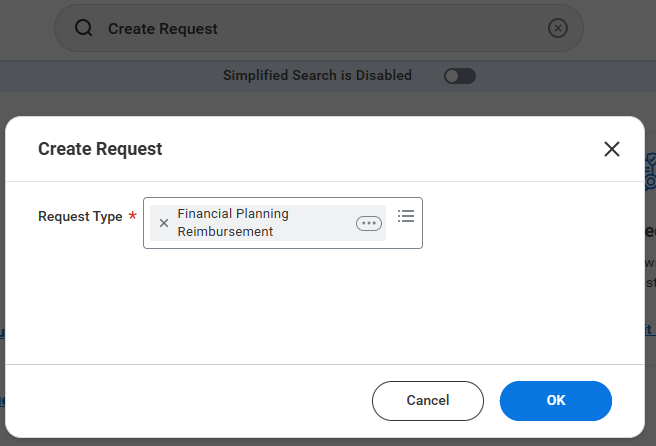Clear the search box with circled X
The width and height of the screenshot is (656, 446).
(558, 28)
